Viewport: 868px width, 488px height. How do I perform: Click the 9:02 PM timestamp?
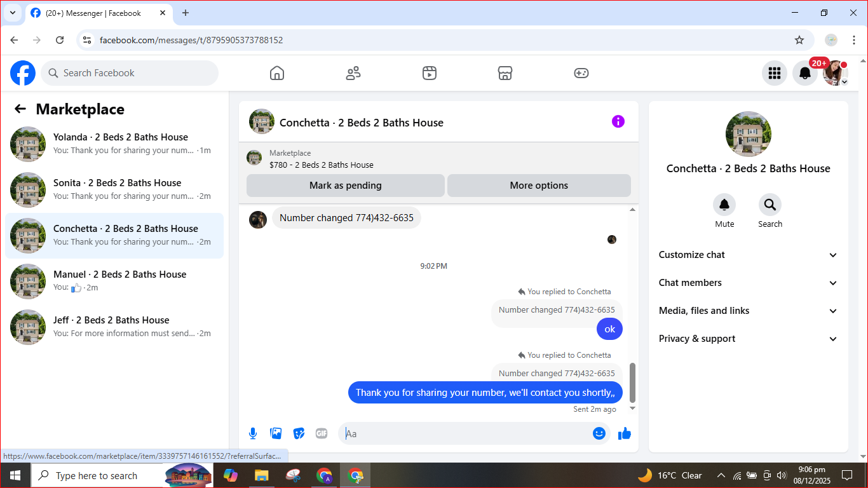433,266
